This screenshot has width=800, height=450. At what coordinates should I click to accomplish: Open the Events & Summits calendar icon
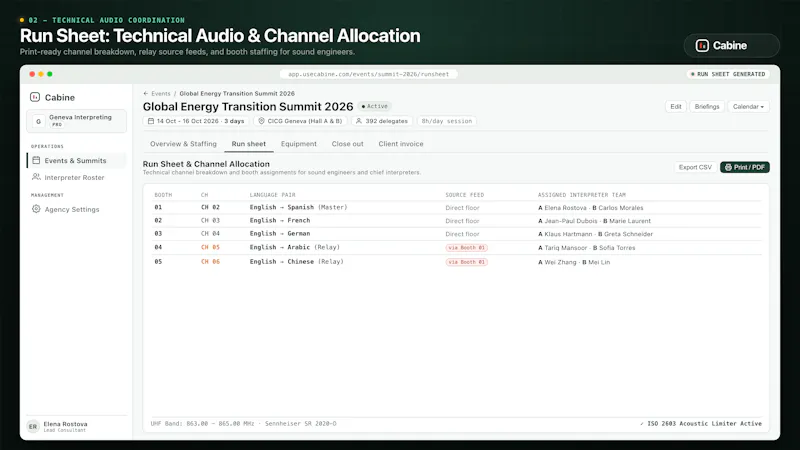coord(36,160)
